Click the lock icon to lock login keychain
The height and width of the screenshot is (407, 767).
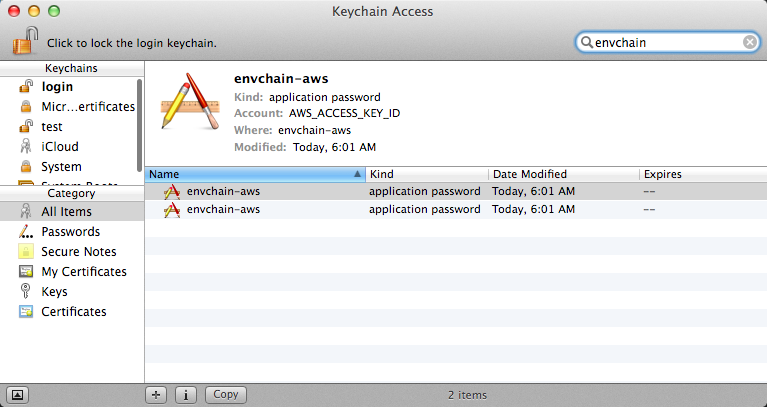(x=24, y=42)
